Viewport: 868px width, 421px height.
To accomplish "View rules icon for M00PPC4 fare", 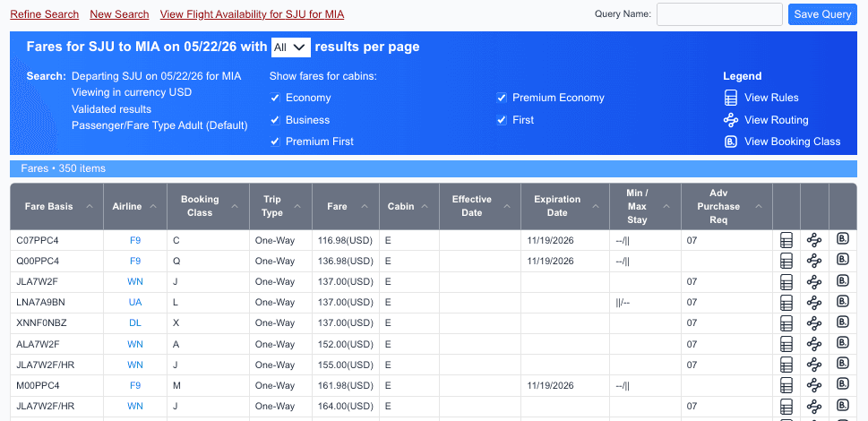I will point(786,386).
